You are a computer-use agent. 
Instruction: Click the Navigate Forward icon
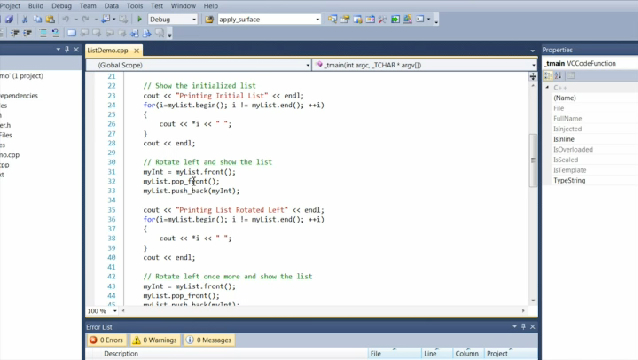click(x=124, y=19)
